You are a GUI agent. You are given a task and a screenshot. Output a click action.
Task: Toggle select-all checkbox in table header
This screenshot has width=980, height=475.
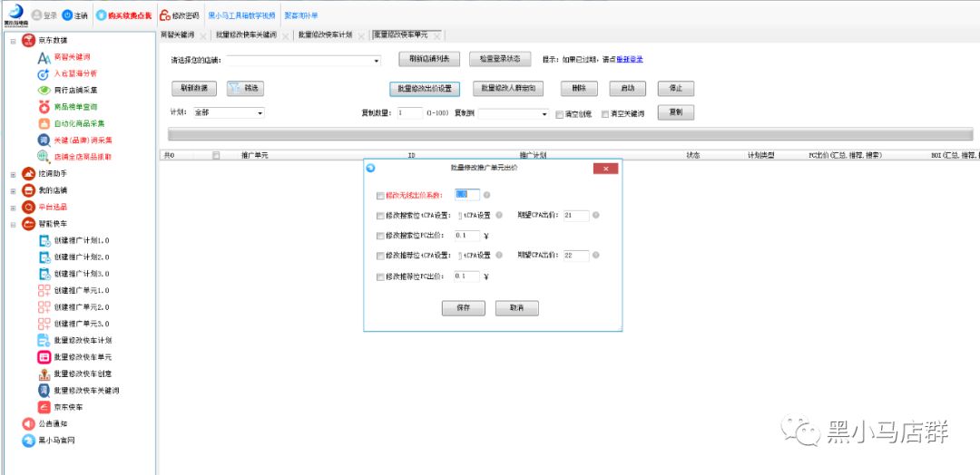tap(216, 155)
